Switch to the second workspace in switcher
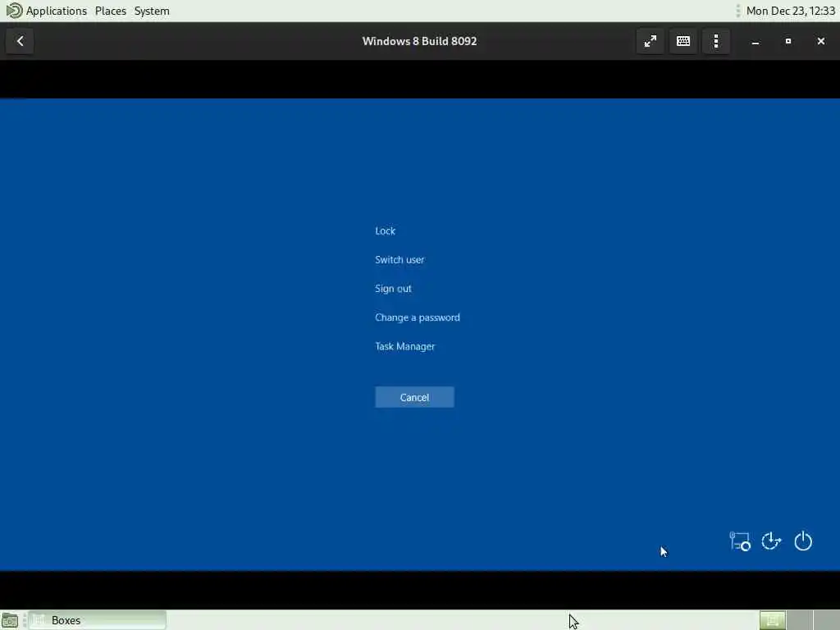 point(799,620)
